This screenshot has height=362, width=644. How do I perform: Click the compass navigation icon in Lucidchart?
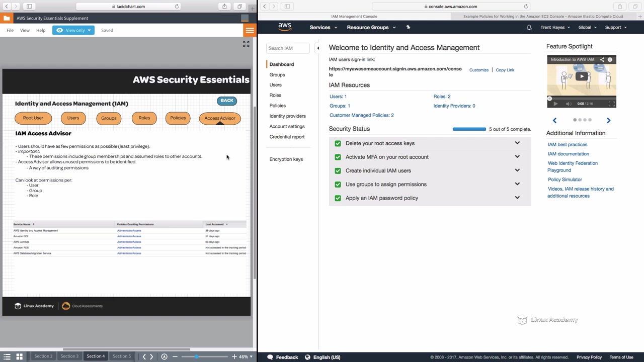pyautogui.click(x=164, y=356)
